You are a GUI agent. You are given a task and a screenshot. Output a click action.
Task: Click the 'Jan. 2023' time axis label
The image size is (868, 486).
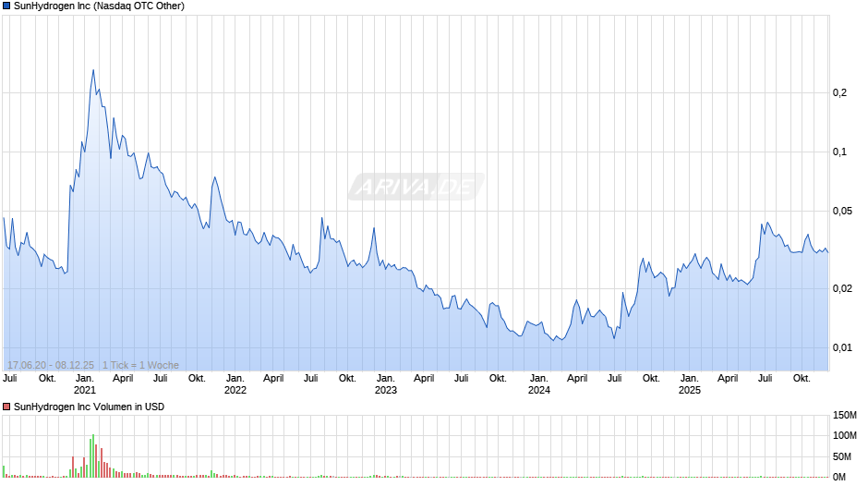pyautogui.click(x=386, y=384)
